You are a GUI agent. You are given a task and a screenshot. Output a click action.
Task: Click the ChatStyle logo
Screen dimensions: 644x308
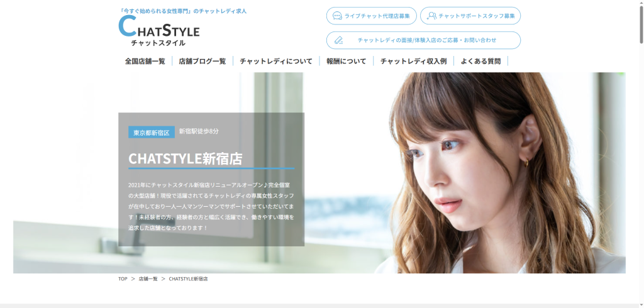point(159,31)
